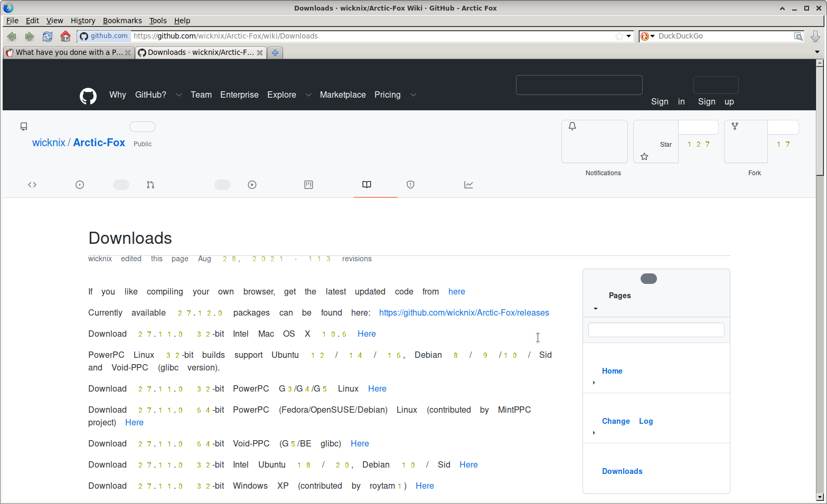
Task: Open the Issues tab icon
Action: pos(80,185)
